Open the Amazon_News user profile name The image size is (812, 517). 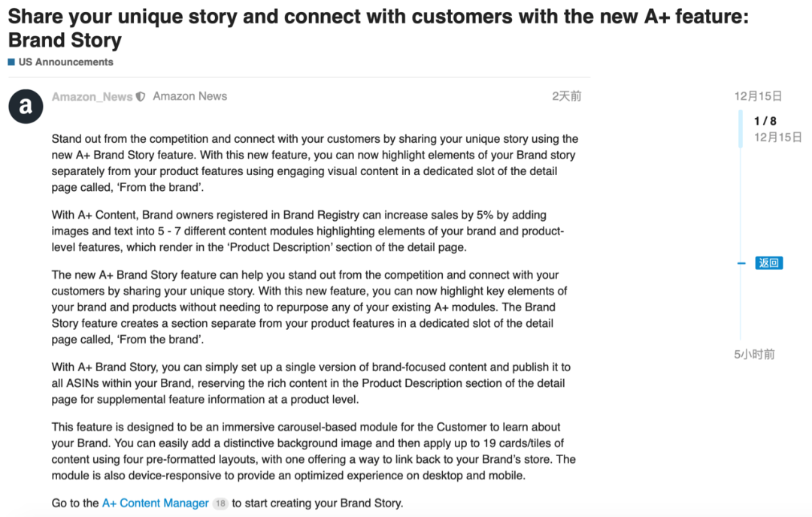pos(92,97)
